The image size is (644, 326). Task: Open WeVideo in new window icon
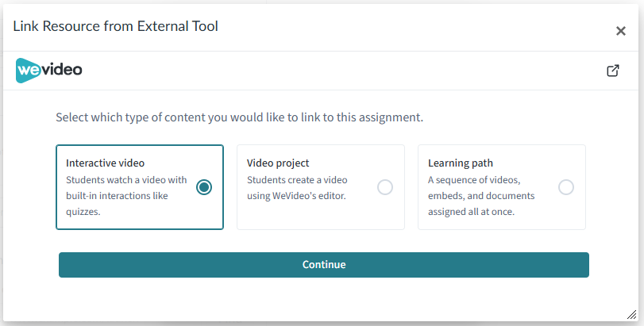(613, 71)
